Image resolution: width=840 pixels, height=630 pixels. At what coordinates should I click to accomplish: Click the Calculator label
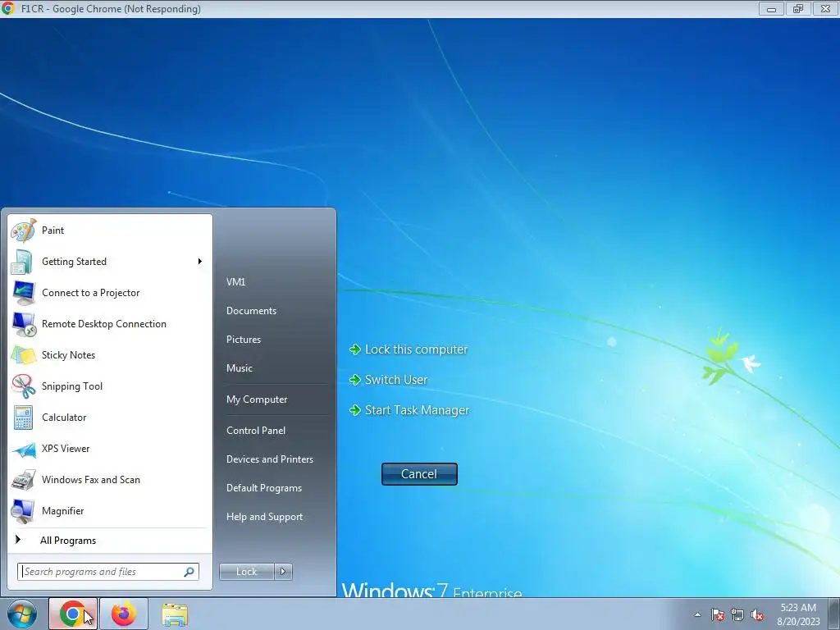pyautogui.click(x=64, y=418)
